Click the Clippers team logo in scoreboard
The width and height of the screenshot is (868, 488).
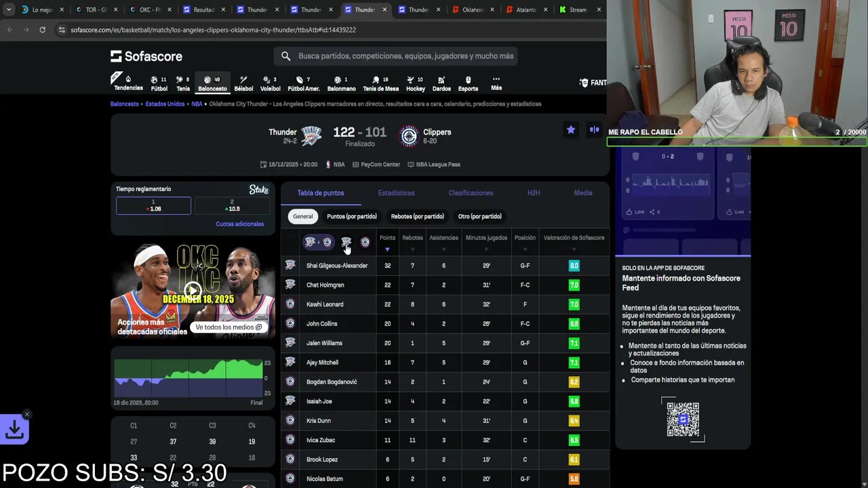[x=409, y=136]
